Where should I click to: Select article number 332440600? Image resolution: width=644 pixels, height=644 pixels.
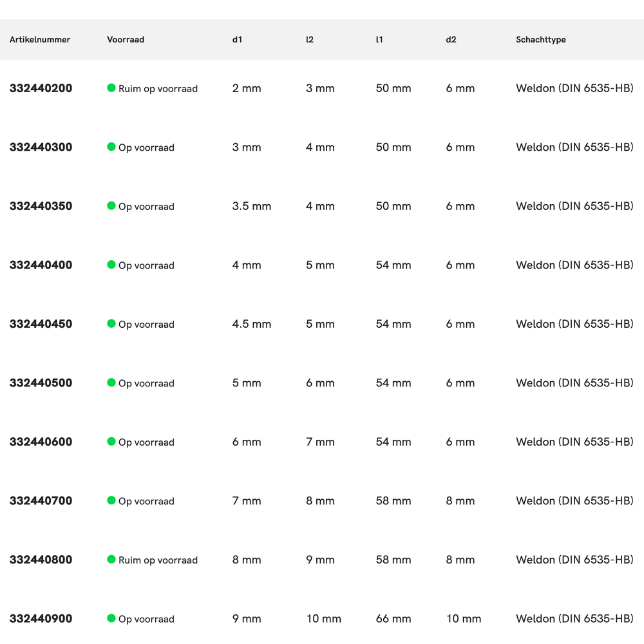coord(41,442)
